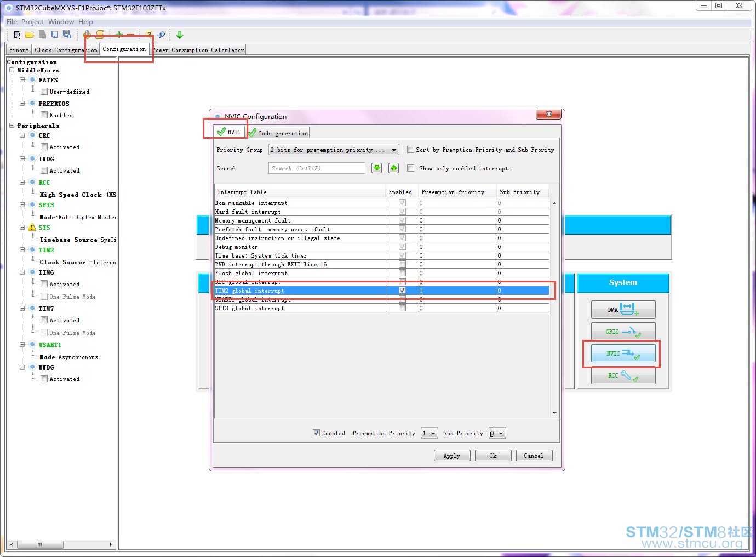Click the SYS warning triangle icon

click(32, 228)
